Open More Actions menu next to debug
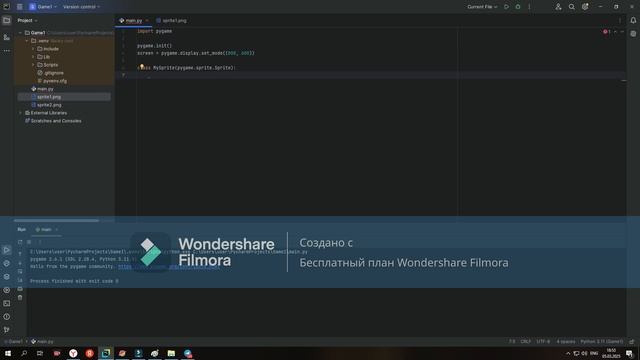 pos(529,7)
